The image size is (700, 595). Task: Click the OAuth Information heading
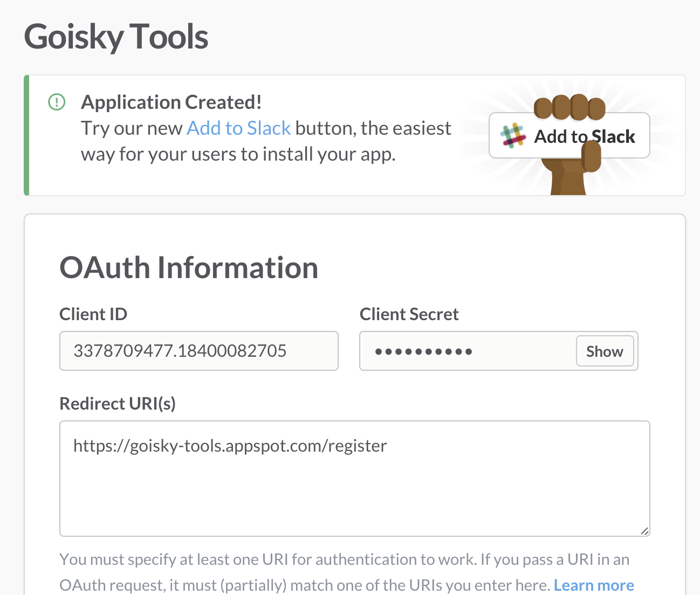(189, 267)
